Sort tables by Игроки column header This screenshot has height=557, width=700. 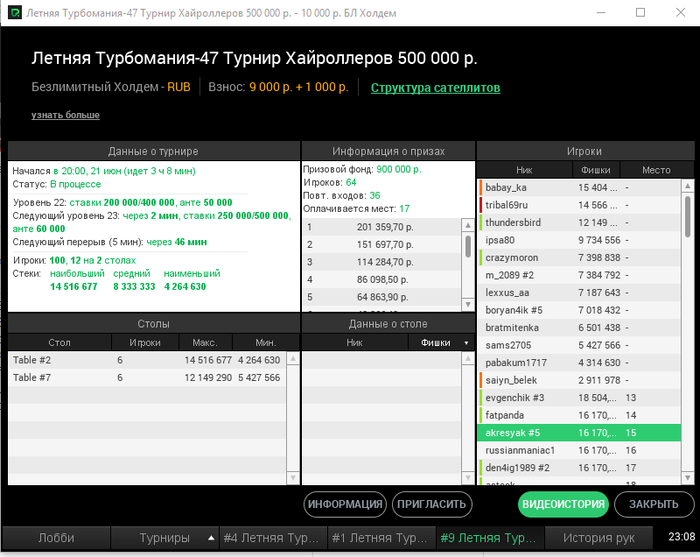click(145, 342)
